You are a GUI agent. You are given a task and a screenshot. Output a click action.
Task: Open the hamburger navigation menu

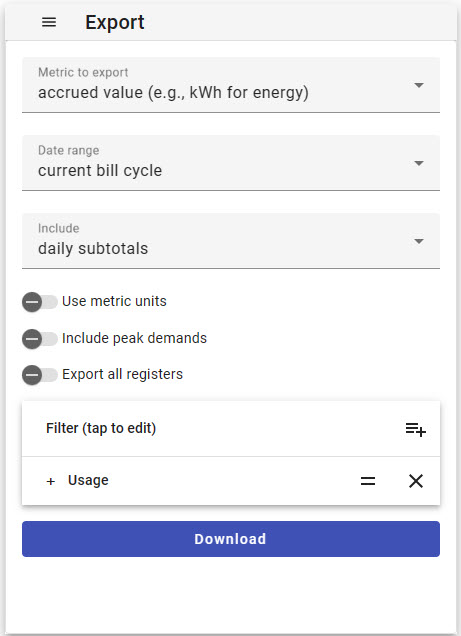[x=49, y=22]
